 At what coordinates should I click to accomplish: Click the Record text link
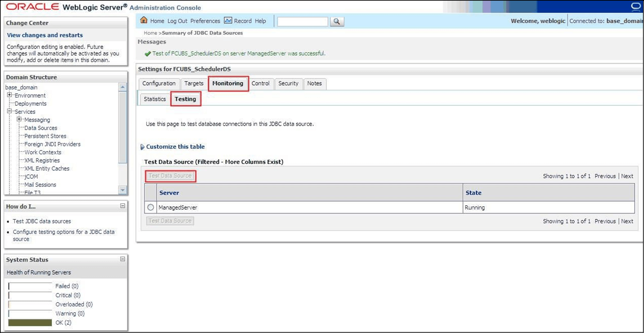click(x=243, y=21)
